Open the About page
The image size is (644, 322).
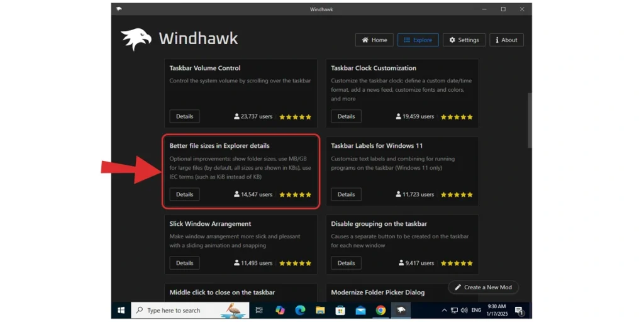[x=506, y=40]
